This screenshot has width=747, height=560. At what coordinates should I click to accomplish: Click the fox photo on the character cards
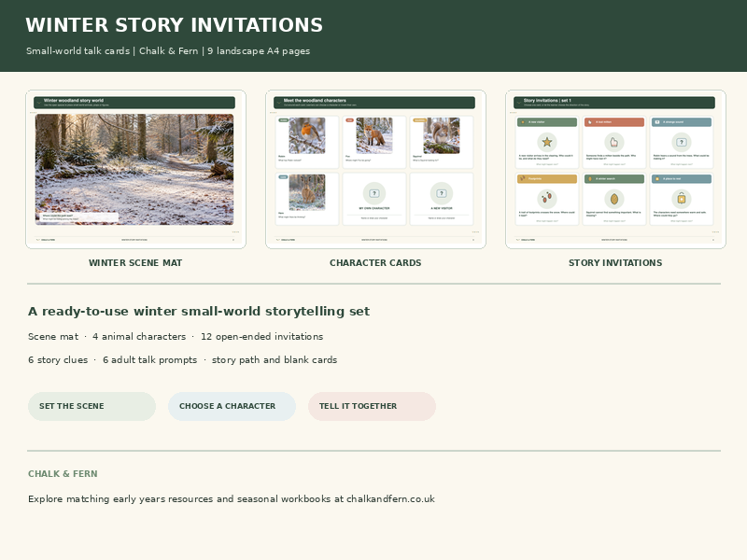pyautogui.click(x=374, y=135)
